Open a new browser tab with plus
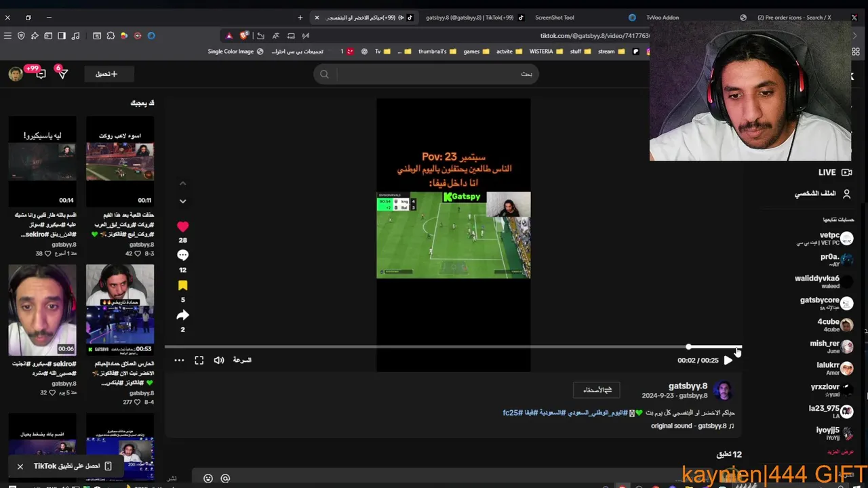 coord(300,18)
